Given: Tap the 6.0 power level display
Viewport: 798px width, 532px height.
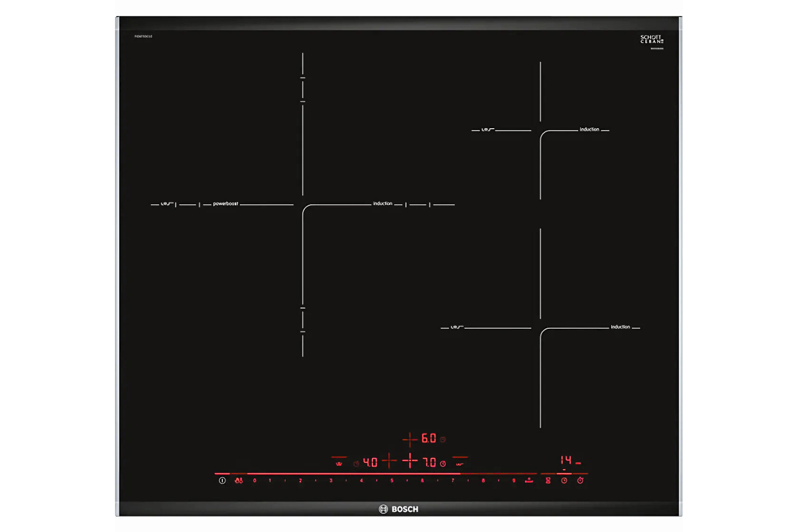Looking at the screenshot, I should pos(429,438).
